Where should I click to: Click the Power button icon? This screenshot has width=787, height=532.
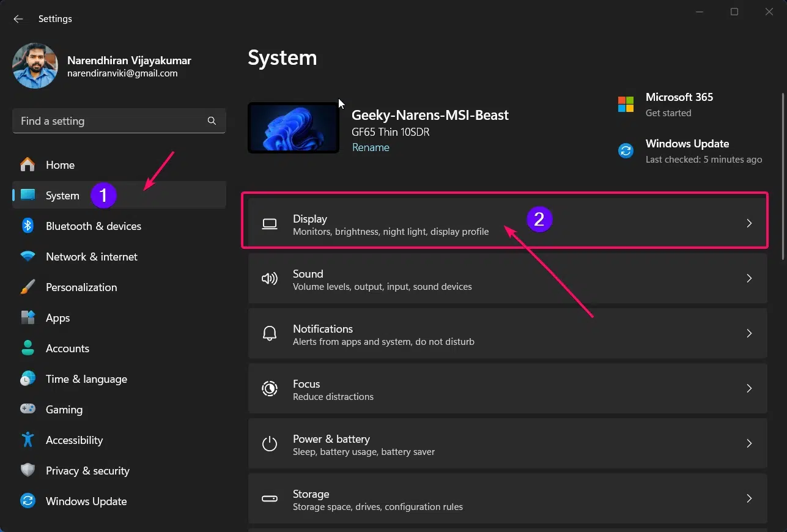pyautogui.click(x=270, y=444)
